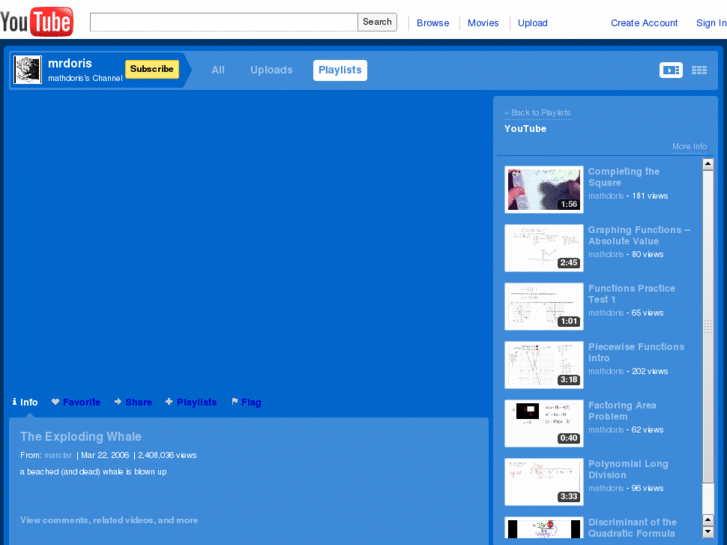Select the All tab
The height and width of the screenshot is (545, 727).
coord(218,70)
